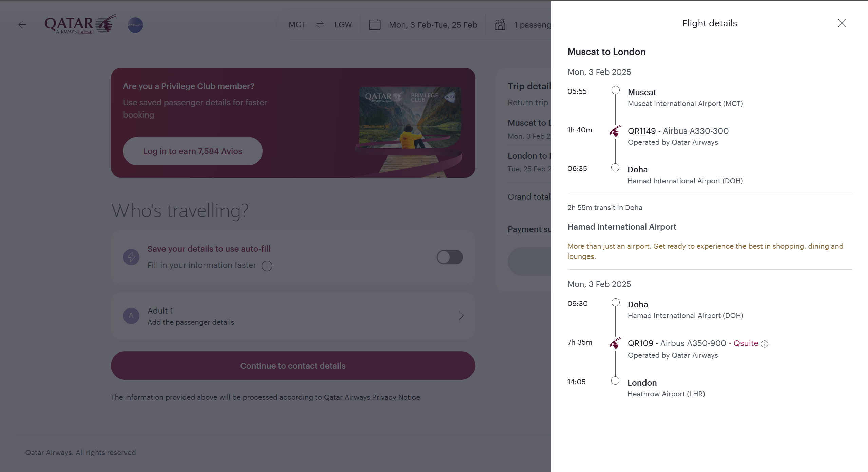Screen dimensions: 868x472
Task: Click the auto-fill information icon
Action: [x=267, y=266]
